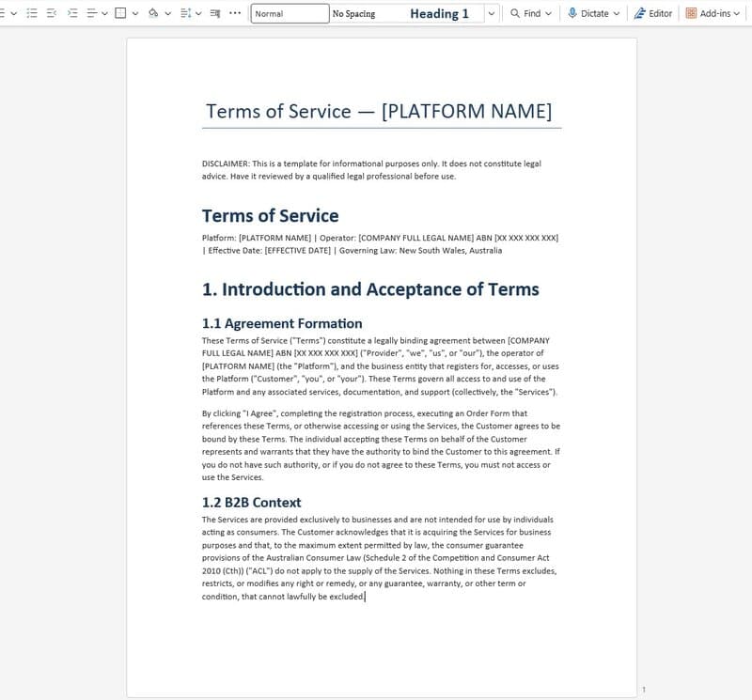Open the alignment dropdown arrow

click(x=103, y=12)
